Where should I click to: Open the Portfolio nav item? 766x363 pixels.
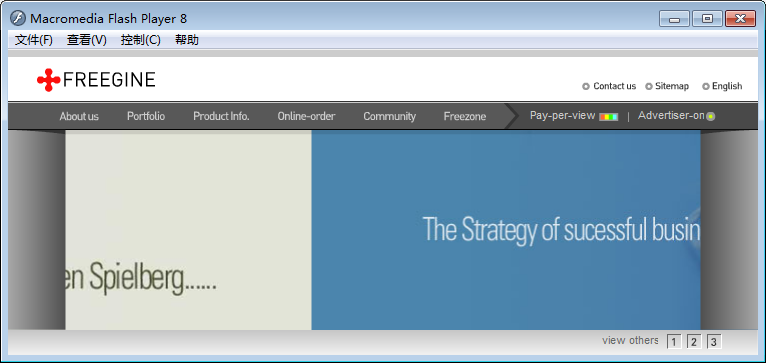point(146,116)
